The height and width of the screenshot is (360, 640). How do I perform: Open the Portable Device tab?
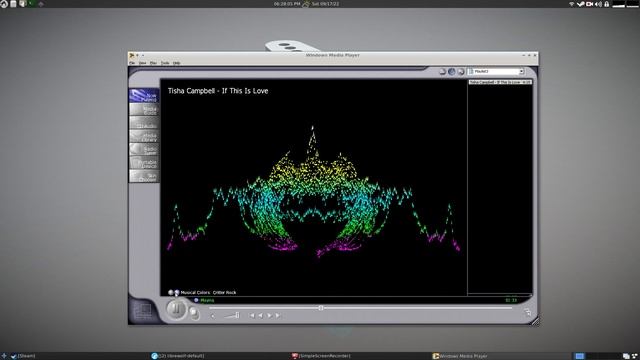(x=144, y=163)
